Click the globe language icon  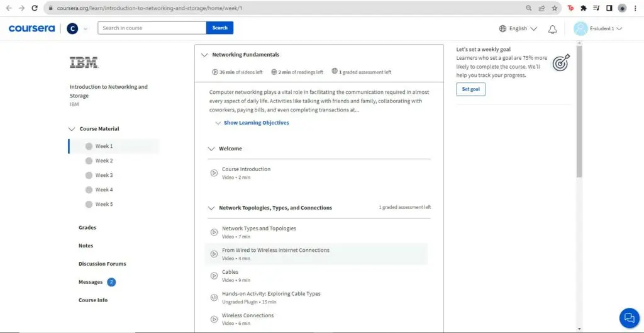pyautogui.click(x=502, y=28)
